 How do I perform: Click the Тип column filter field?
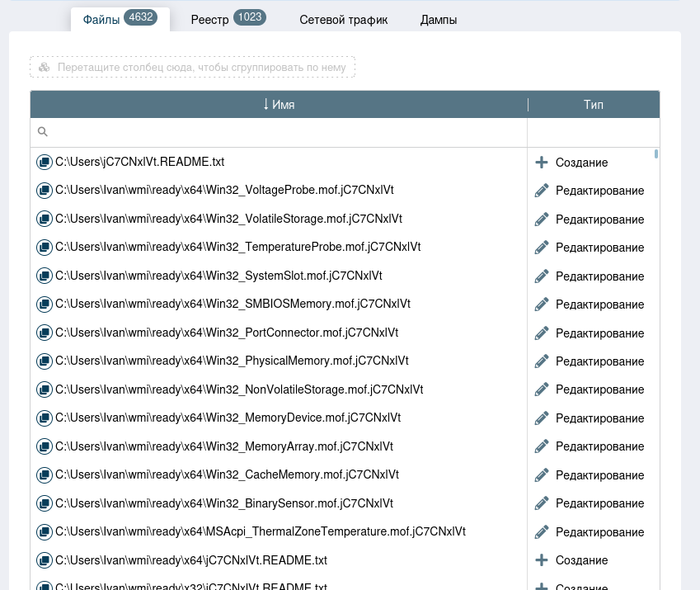coord(593,132)
